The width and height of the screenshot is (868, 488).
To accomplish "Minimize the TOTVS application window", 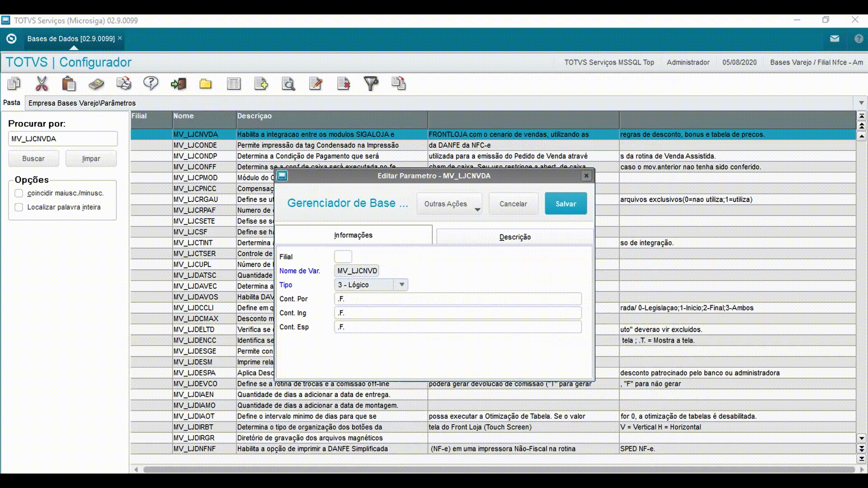I will point(797,20).
